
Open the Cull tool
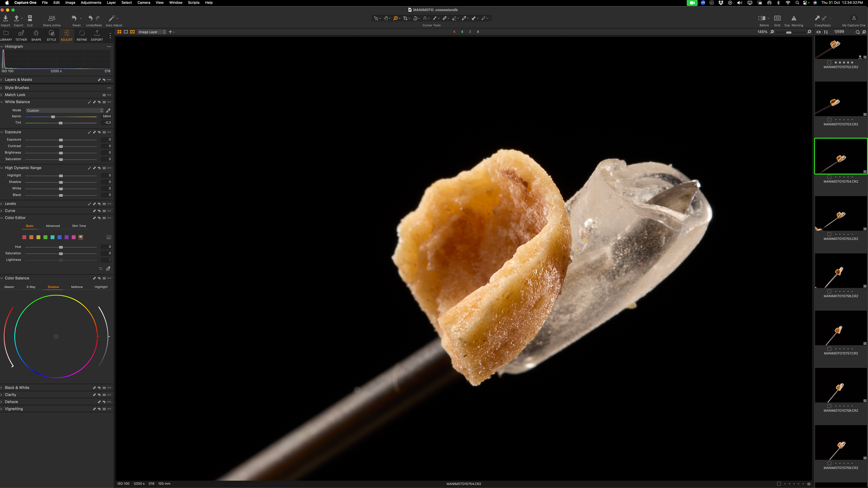click(x=30, y=18)
